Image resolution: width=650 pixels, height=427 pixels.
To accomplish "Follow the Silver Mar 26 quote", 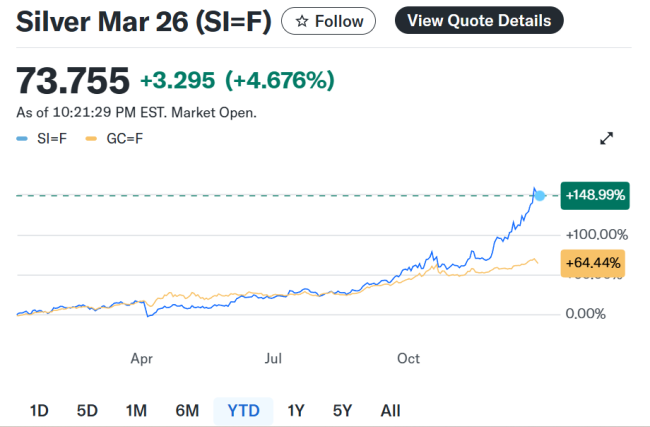I will click(329, 20).
